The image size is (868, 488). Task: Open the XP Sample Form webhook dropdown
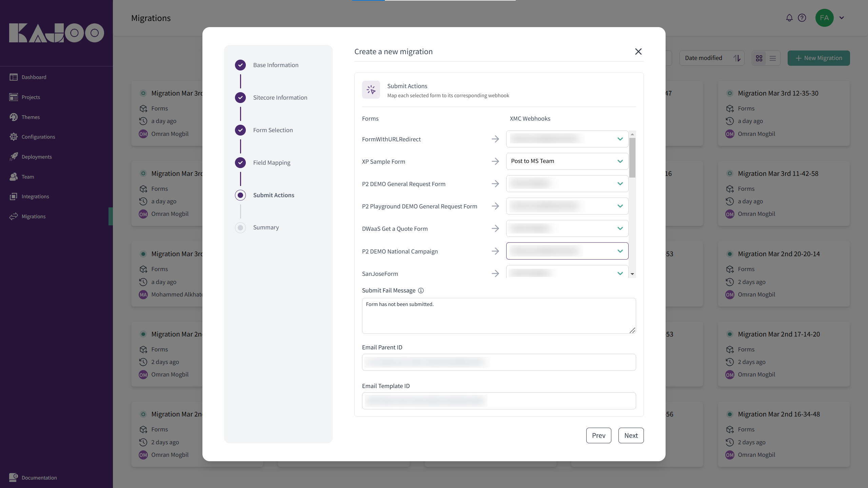[567, 161]
